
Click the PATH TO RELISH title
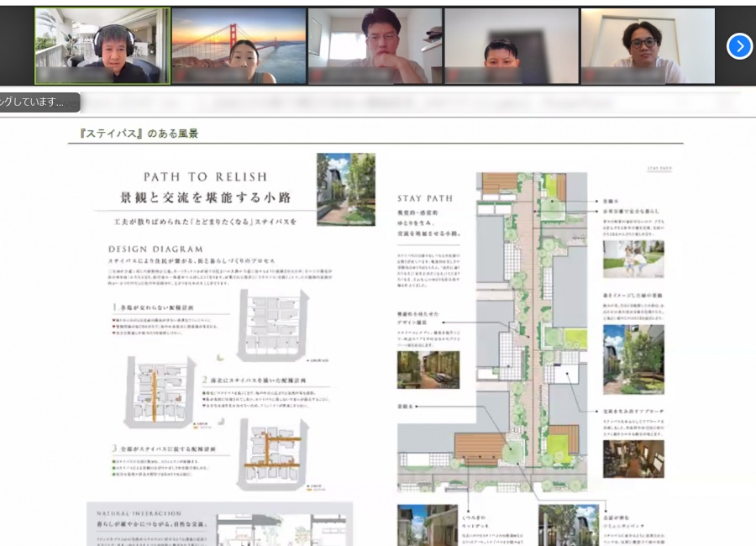[x=205, y=177]
